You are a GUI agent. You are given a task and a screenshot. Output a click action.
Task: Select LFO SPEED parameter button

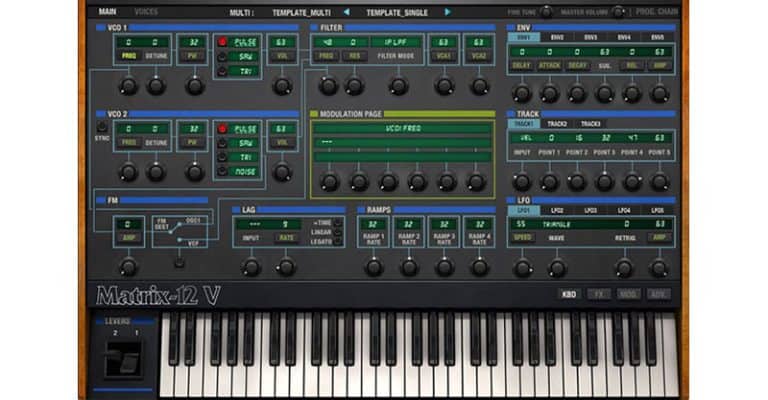tap(523, 237)
